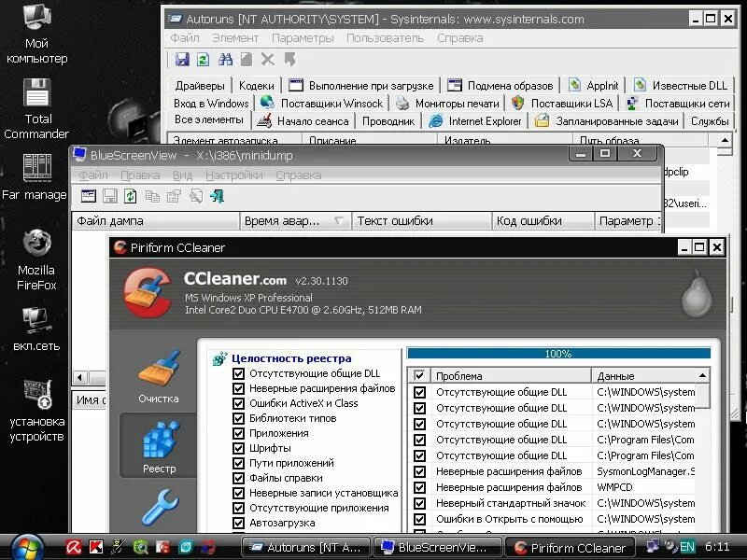The height and width of the screenshot is (560, 747).
Task: Click the Find icon in BlueScreenView toolbar
Action: [196, 196]
